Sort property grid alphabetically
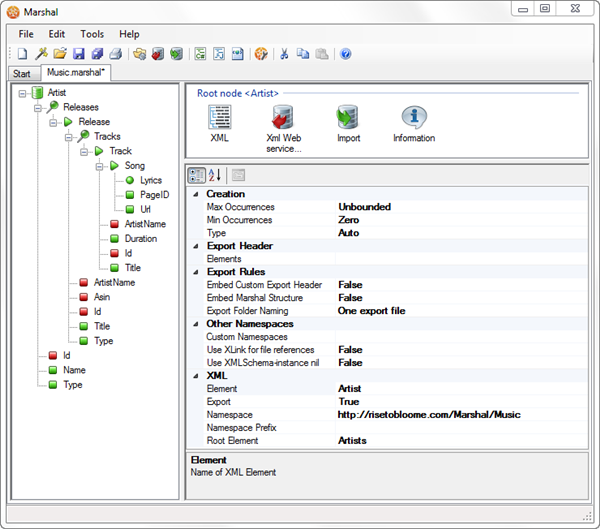This screenshot has height=529, width=600. pyautogui.click(x=215, y=175)
